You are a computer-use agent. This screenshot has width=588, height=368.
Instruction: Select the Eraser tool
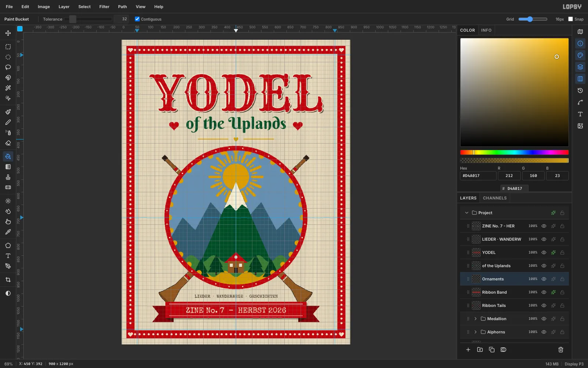[8, 143]
